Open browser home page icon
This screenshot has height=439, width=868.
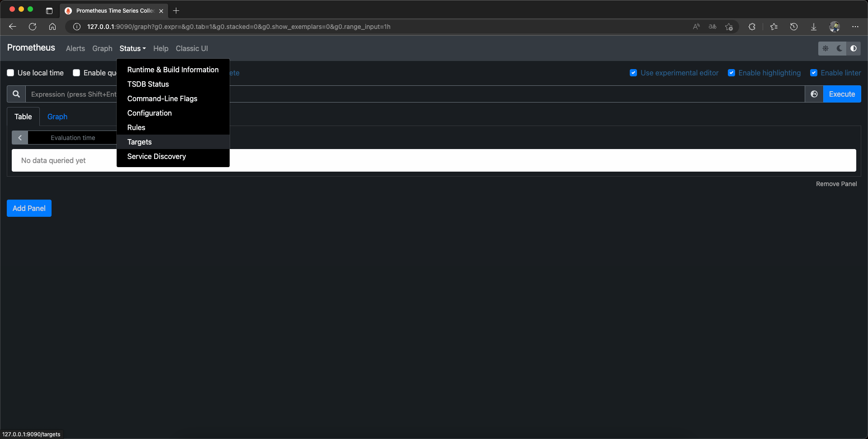pos(52,27)
